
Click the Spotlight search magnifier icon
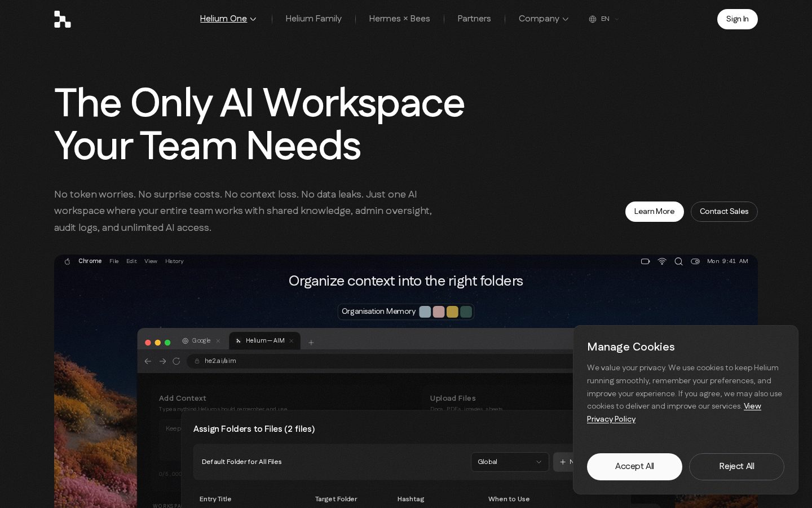point(679,261)
